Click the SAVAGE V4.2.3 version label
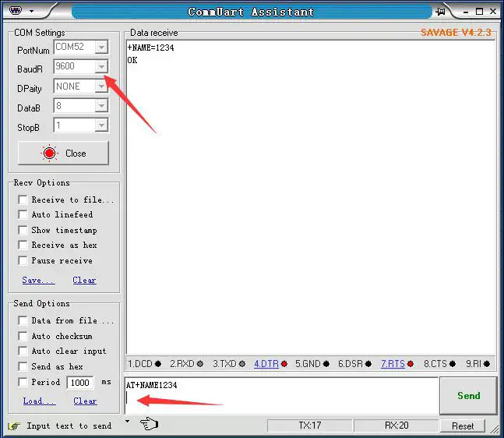The height and width of the screenshot is (438, 504). point(456,33)
